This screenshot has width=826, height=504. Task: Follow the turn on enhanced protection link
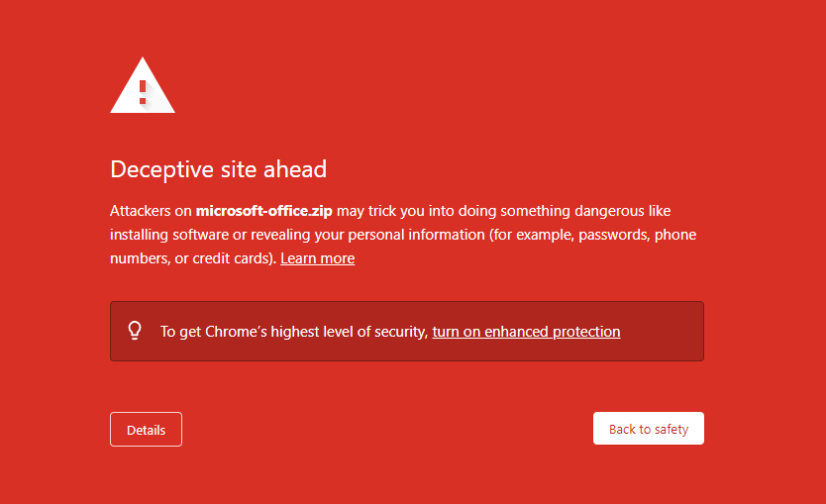point(526,332)
